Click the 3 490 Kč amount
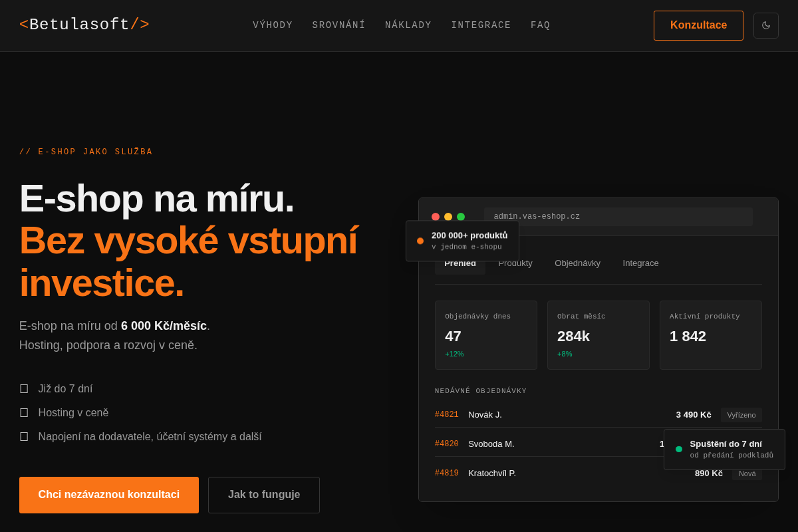 click(x=694, y=415)
